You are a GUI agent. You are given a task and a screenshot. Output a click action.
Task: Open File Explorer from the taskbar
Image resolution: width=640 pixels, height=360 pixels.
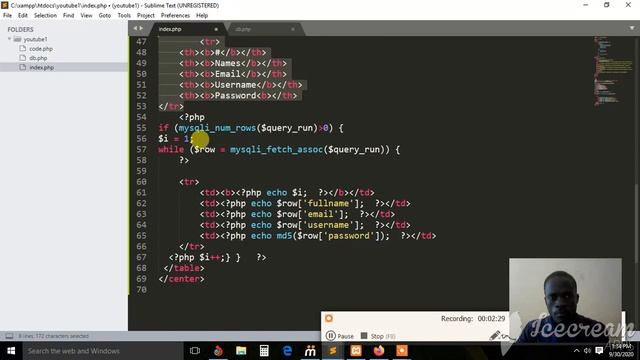tap(241, 351)
